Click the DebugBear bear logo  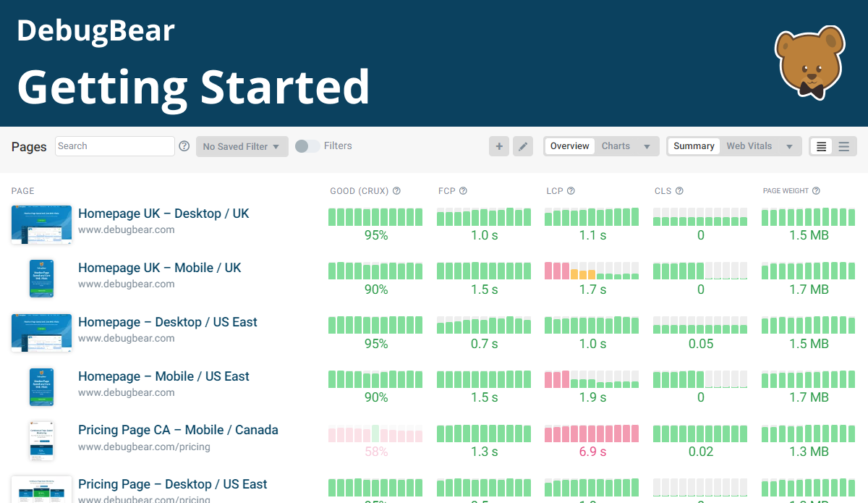(x=809, y=62)
